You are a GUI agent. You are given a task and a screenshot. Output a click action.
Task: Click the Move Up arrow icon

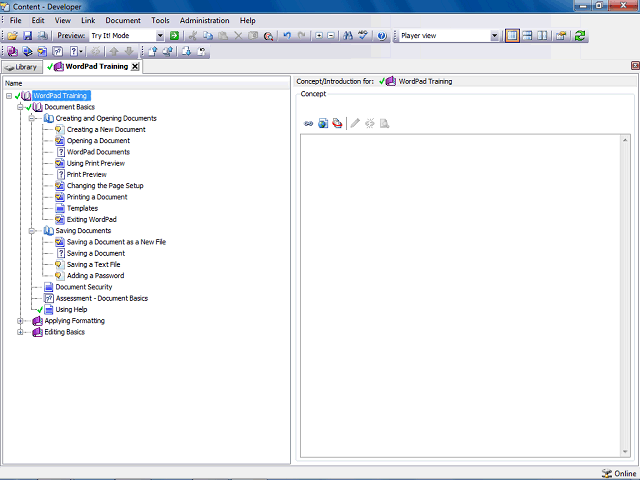[x=114, y=51]
